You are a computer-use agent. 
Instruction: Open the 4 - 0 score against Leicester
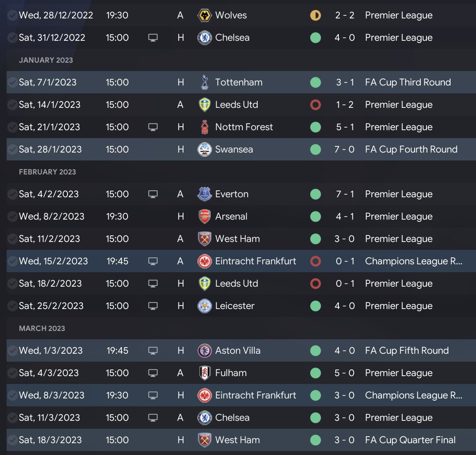pos(345,306)
